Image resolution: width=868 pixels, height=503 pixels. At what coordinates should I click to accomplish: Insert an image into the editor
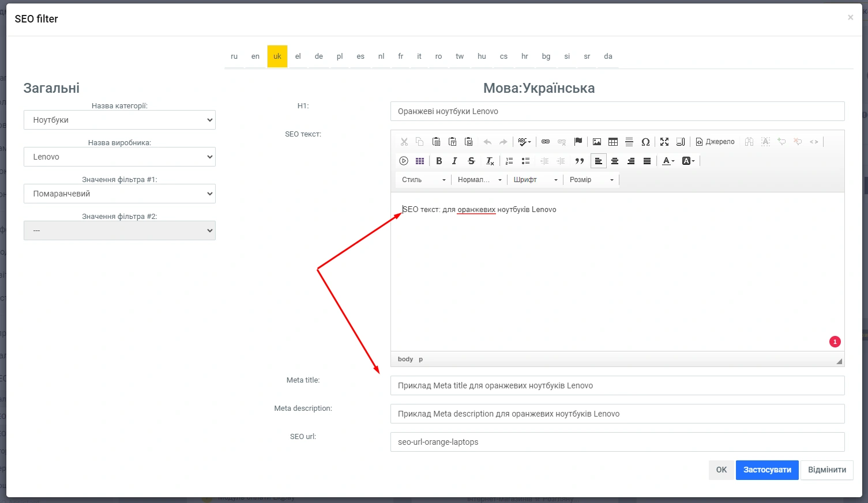tap(597, 142)
